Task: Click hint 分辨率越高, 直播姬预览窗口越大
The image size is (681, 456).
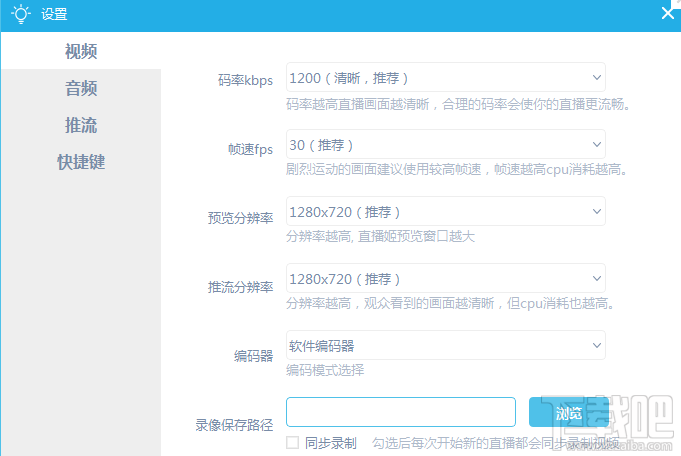Action: [380, 236]
